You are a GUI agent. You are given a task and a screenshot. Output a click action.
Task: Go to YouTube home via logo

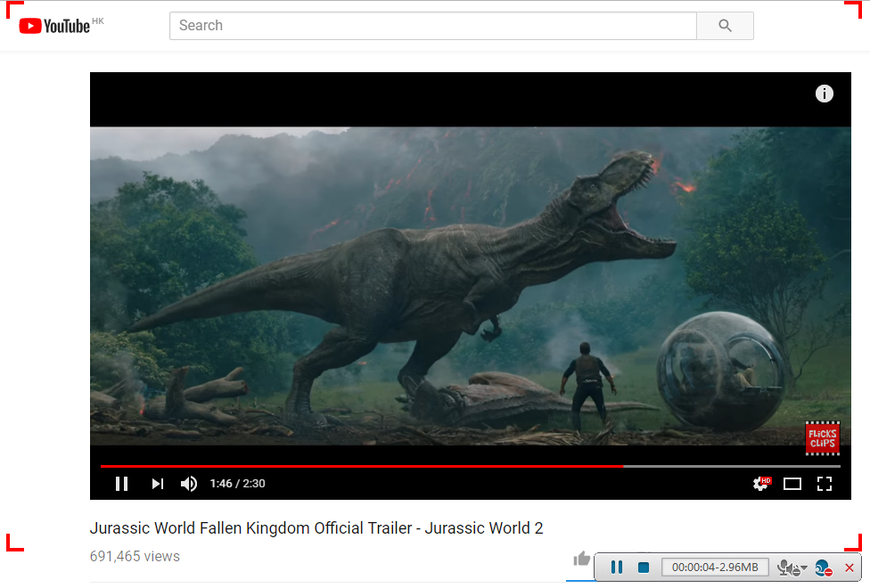(55, 26)
